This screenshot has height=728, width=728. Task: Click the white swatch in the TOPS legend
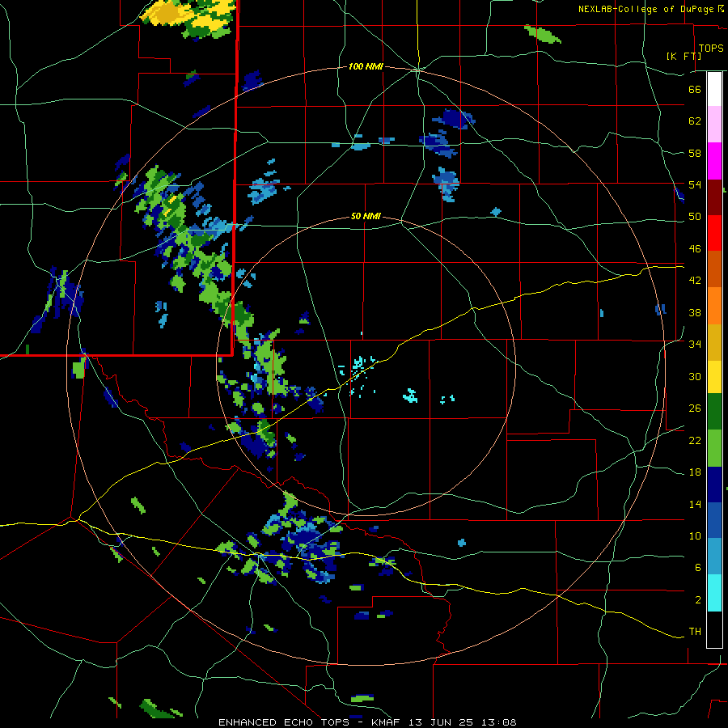714,89
